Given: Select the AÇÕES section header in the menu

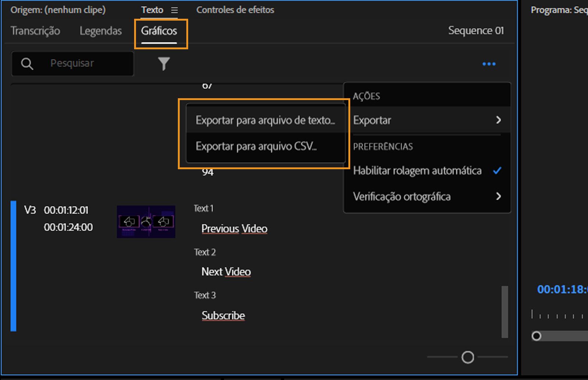Looking at the screenshot, I should [x=367, y=96].
